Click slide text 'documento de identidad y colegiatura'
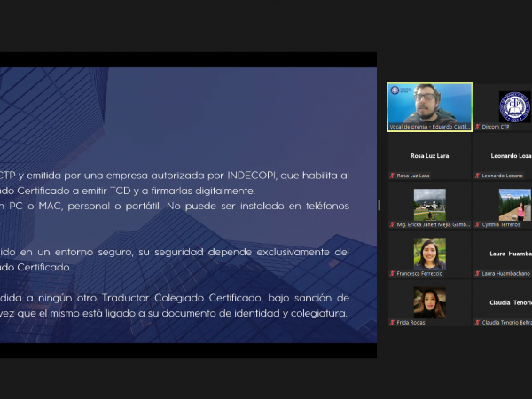Viewport: 532px width, 399px height. 254,313
